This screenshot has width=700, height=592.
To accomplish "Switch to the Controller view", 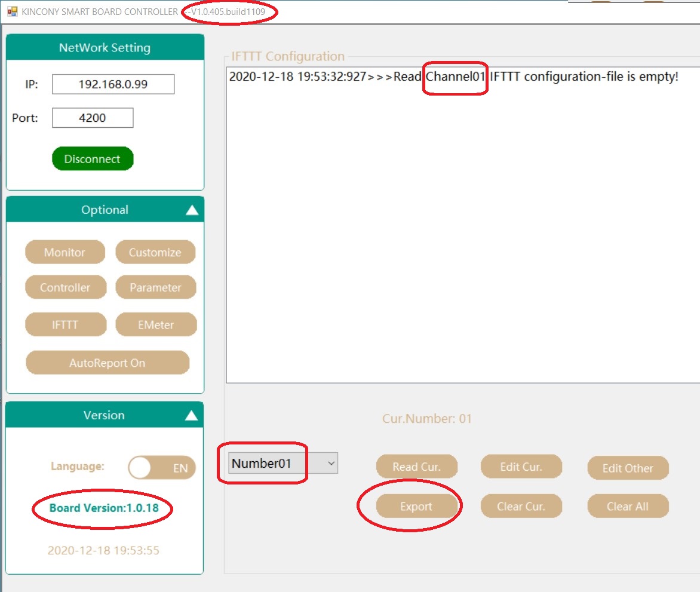I will (x=65, y=287).
